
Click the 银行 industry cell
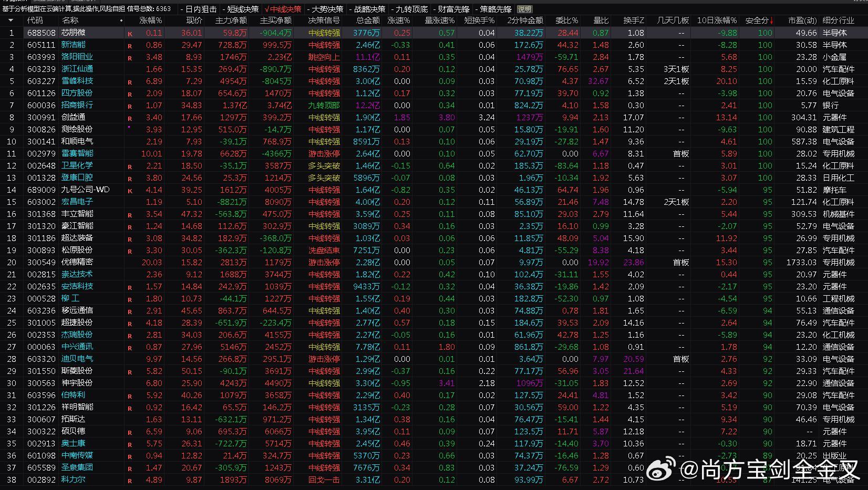[831, 105]
